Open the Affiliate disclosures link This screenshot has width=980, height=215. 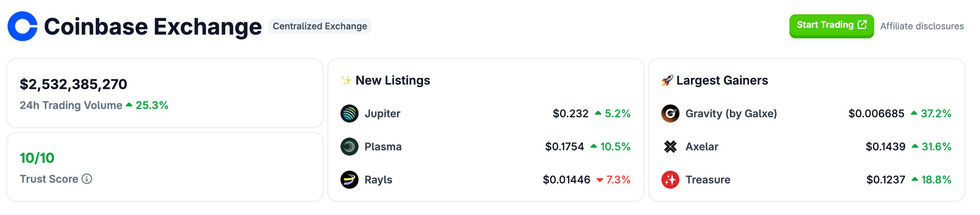pyautogui.click(x=921, y=26)
